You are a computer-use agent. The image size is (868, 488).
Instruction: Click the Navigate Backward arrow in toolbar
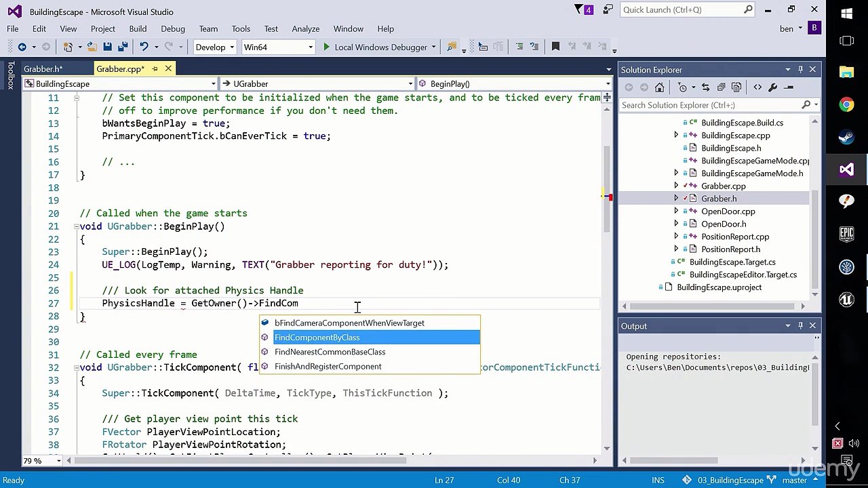[22, 47]
